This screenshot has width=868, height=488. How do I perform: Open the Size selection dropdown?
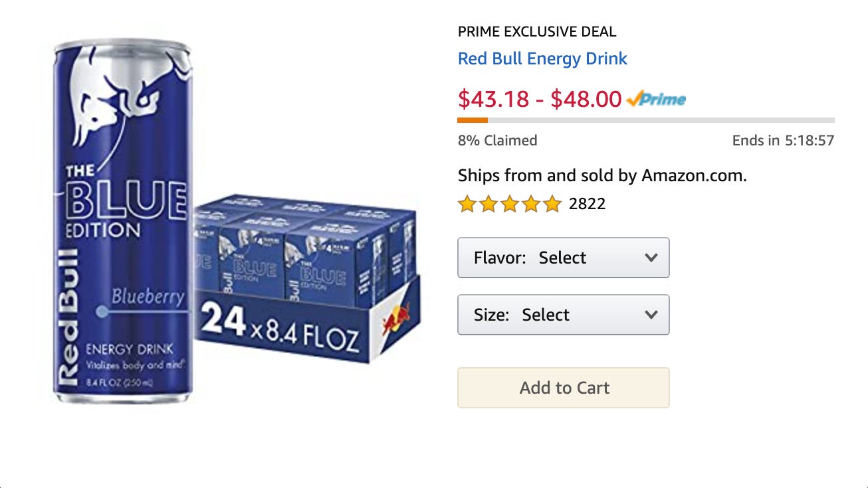point(563,315)
